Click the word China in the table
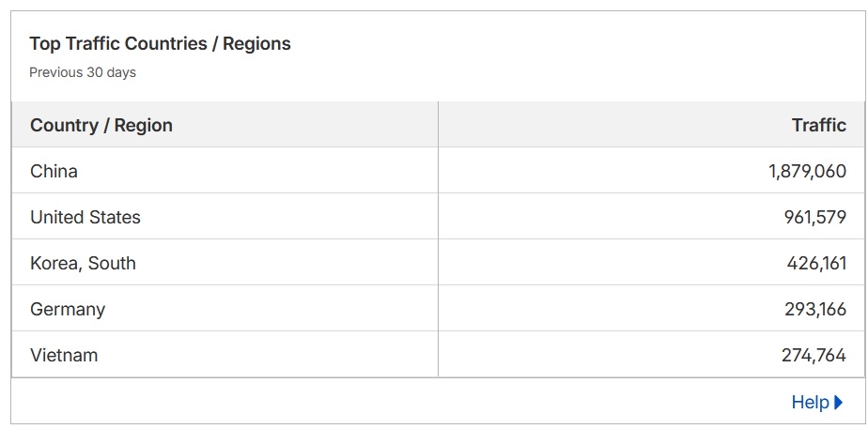Screen dimensions: 868x429 [54, 171]
